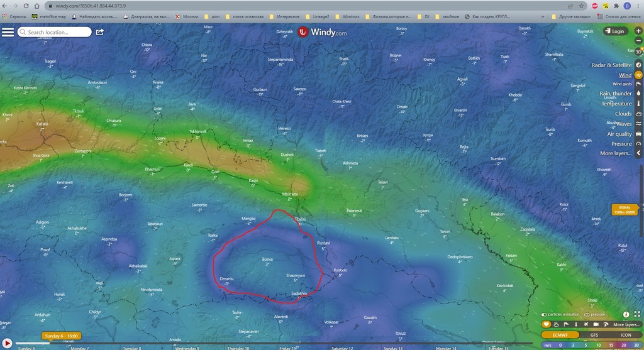The height and width of the screenshot is (350, 644).
Task: Open the Windy hamburger main menu
Action: click(8, 32)
